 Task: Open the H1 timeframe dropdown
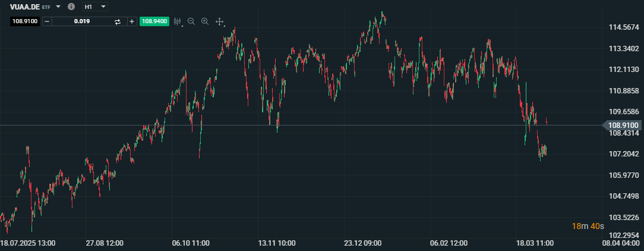(95, 7)
